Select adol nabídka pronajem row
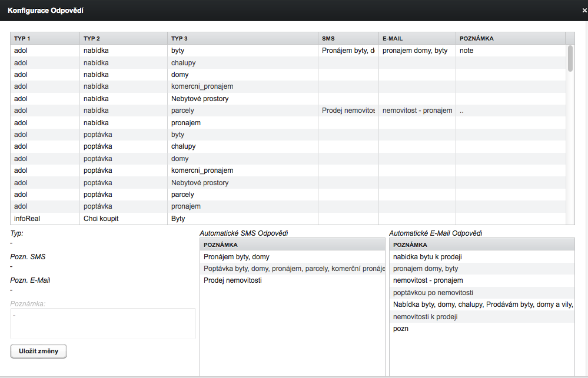Image resolution: width=588 pixels, height=378 pixels. [x=288, y=122]
